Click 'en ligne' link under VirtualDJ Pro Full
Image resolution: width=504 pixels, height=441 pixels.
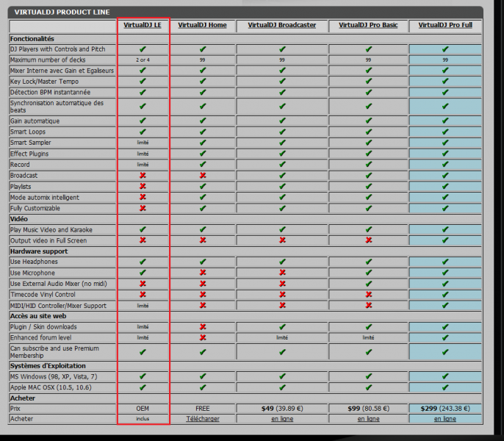tap(445, 419)
